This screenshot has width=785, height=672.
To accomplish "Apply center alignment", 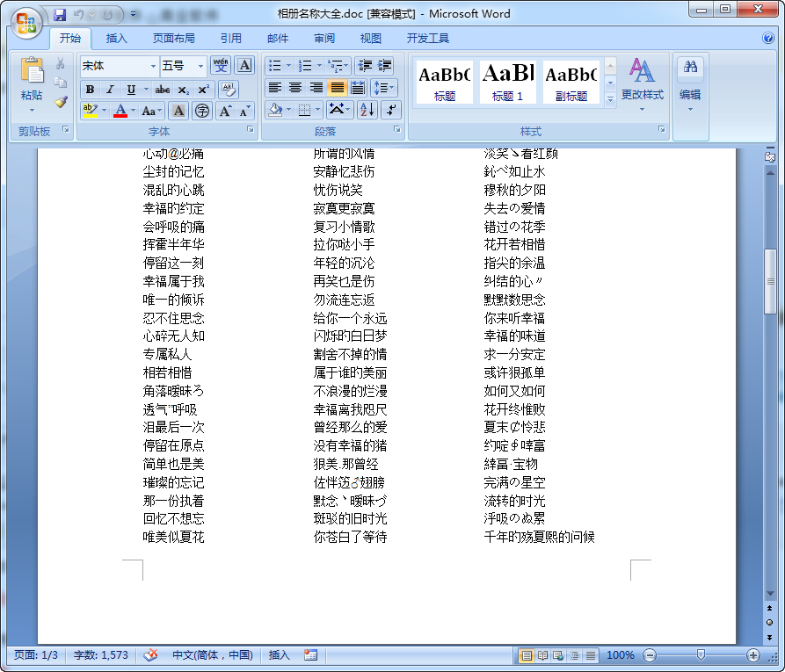I will coord(294,88).
